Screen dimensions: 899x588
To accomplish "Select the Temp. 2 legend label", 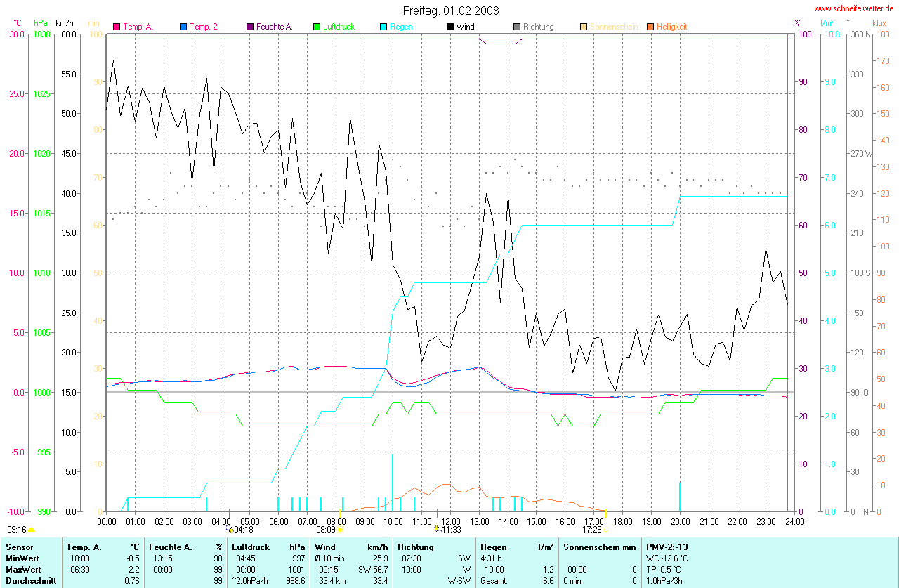I will (204, 27).
